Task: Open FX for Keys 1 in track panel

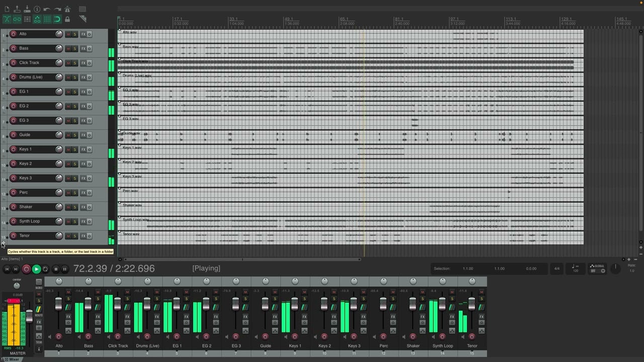Action: pyautogui.click(x=83, y=149)
